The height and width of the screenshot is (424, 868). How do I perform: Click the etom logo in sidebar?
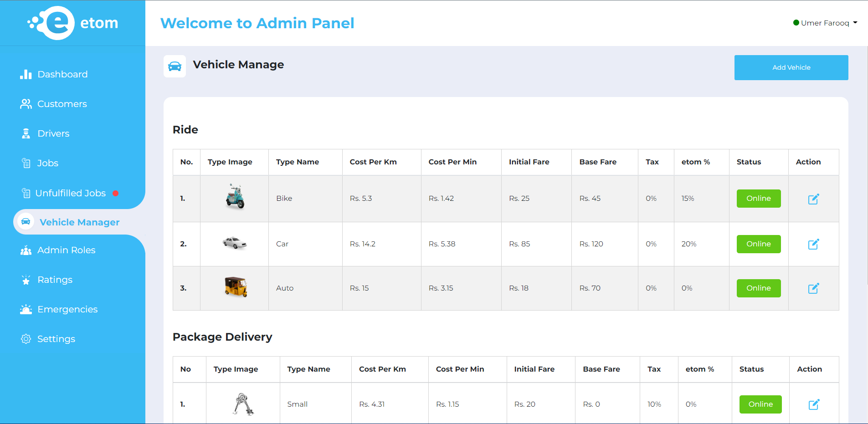click(x=72, y=23)
